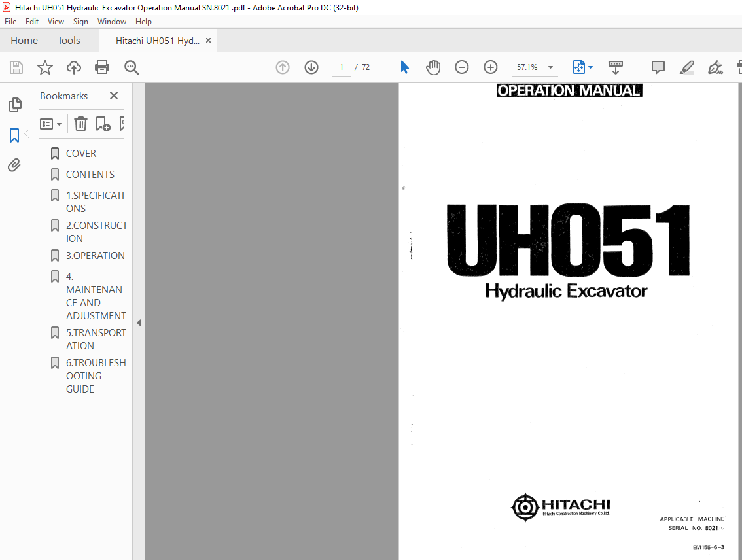
Task: Jump to 1.SPECIFICATIONS bookmark
Action: pos(95,202)
